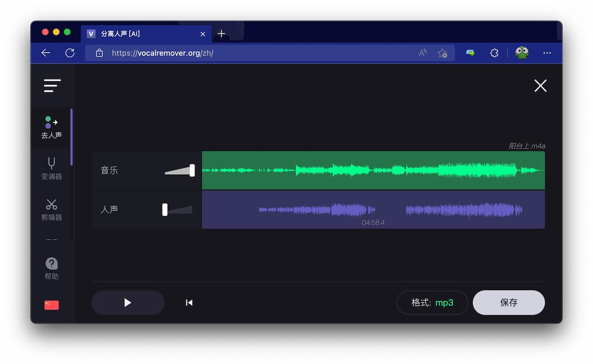Open the browser extensions puzzle icon
This screenshot has height=364, width=593.
[x=495, y=53]
